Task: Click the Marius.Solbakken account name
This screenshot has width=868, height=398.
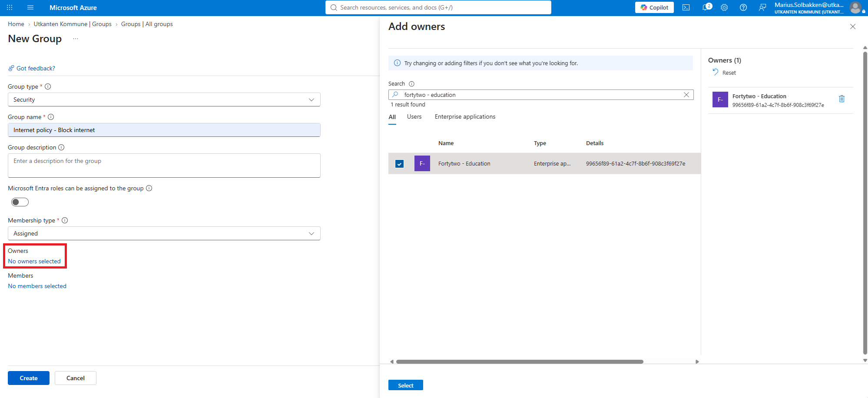Action: pyautogui.click(x=809, y=5)
